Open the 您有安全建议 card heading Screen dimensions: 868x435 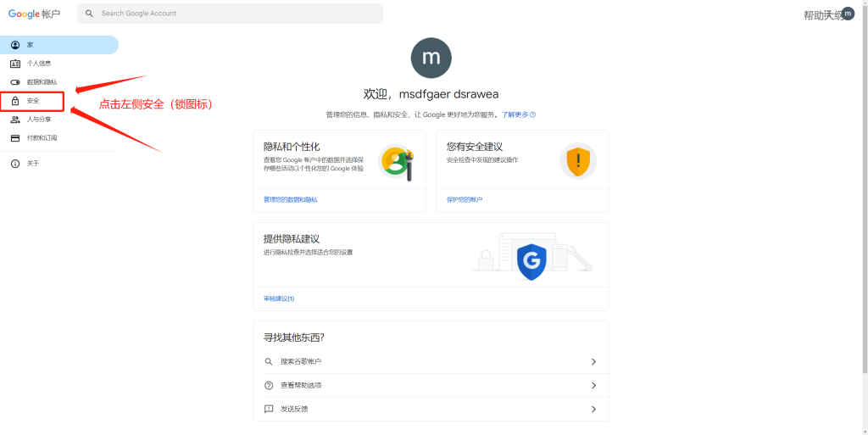click(x=475, y=147)
